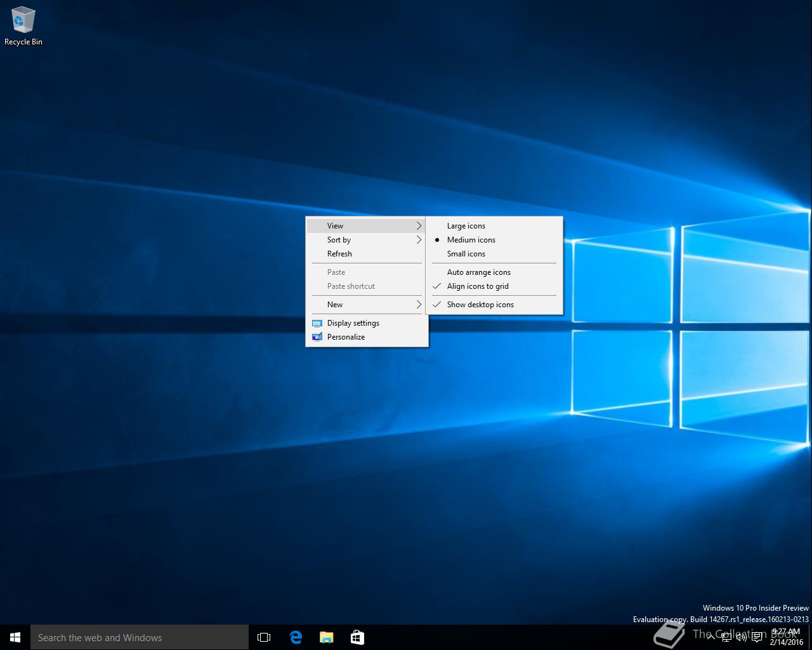This screenshot has width=812, height=650.
Task: Click the volume speaker tray icon
Action: pyautogui.click(x=740, y=637)
